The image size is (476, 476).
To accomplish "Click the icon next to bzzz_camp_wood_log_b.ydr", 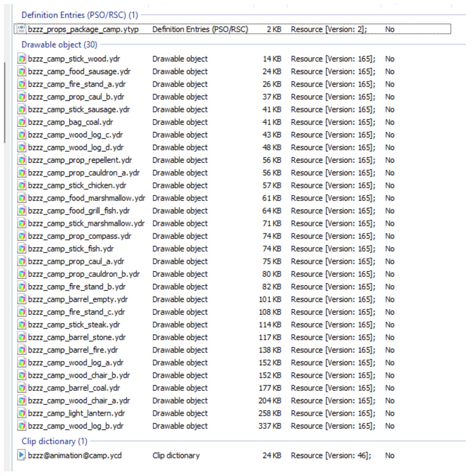I will click(22, 426).
